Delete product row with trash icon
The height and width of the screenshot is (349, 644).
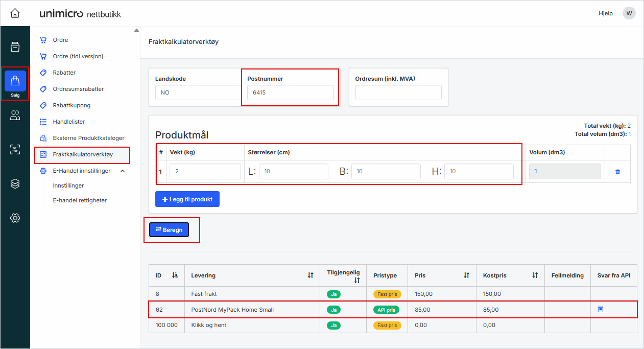pos(617,172)
